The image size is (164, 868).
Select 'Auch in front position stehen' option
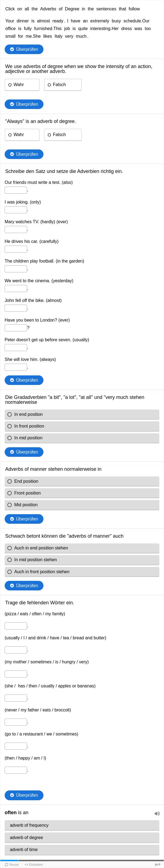82,572
